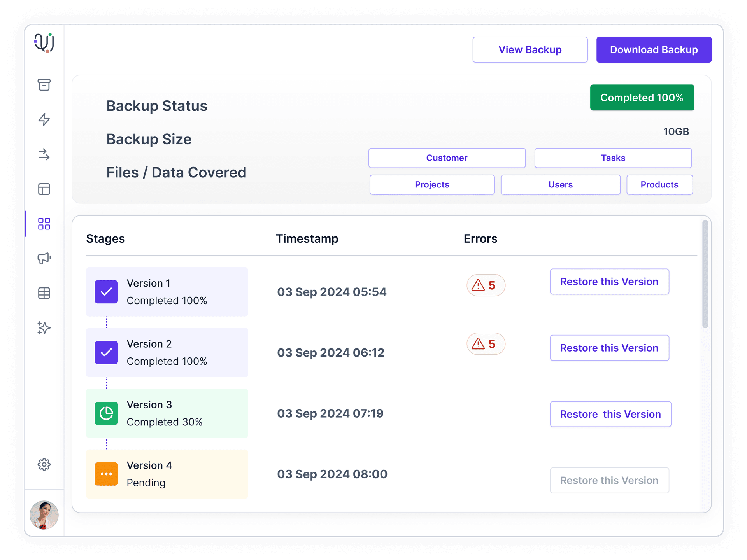Click the transfer/arrows icon in sidebar
Screen dimensions: 747x560
tap(45, 154)
